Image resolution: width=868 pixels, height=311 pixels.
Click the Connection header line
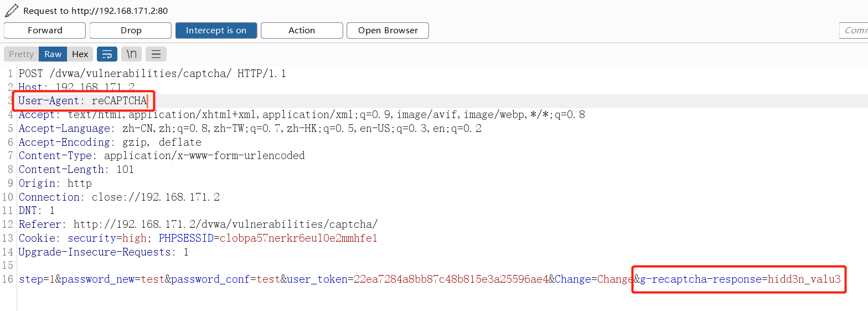(119, 197)
